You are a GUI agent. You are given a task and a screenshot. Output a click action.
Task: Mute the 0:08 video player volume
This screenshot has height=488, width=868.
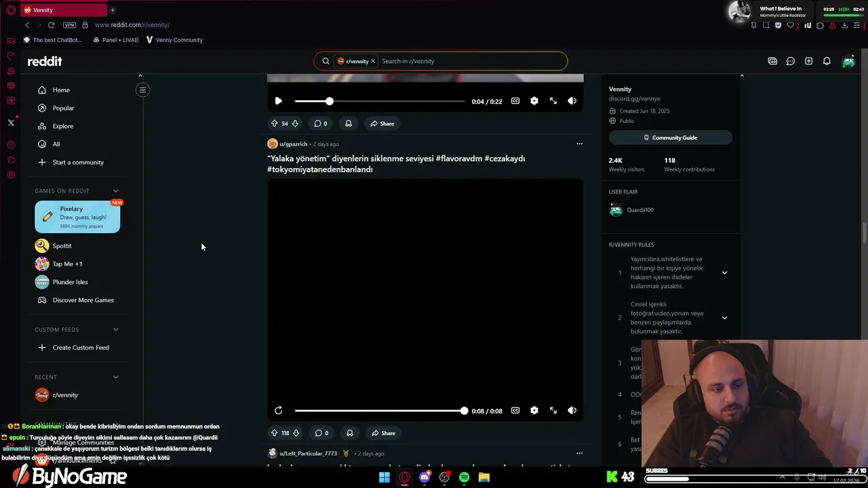[x=572, y=411]
